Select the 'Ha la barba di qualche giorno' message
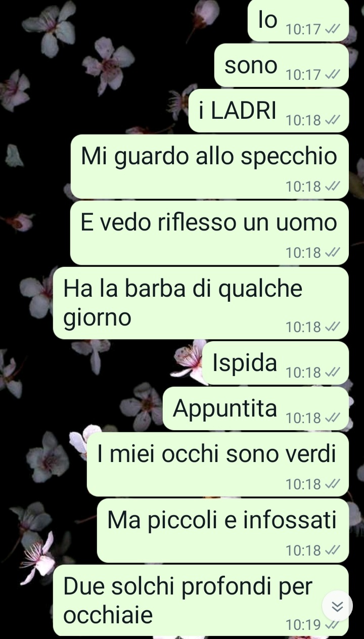The height and width of the screenshot is (639, 364). [201, 303]
